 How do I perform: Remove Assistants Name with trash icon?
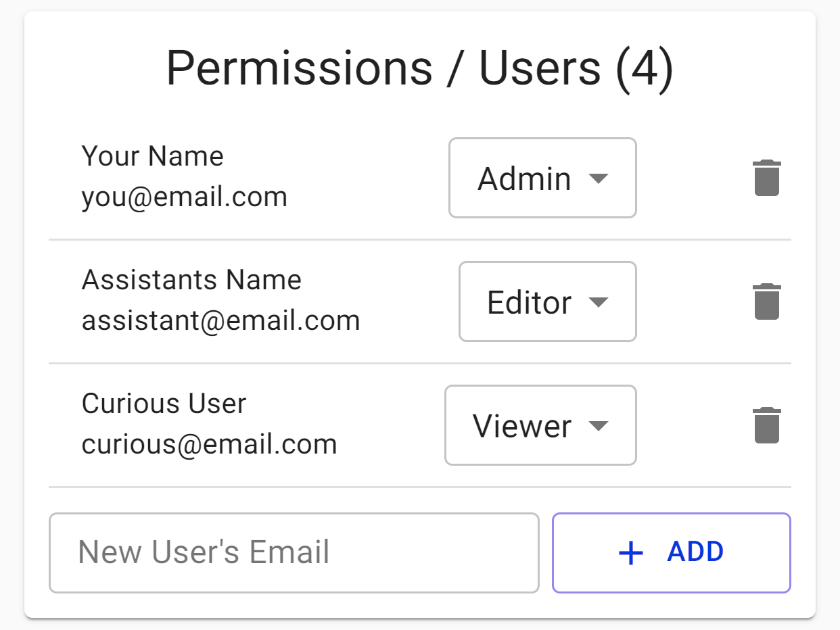(767, 301)
